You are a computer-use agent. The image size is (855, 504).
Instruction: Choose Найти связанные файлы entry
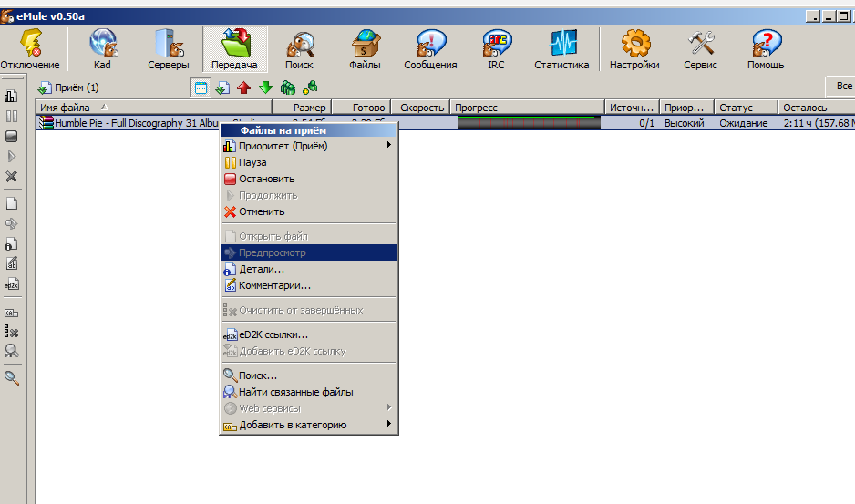(x=309, y=392)
